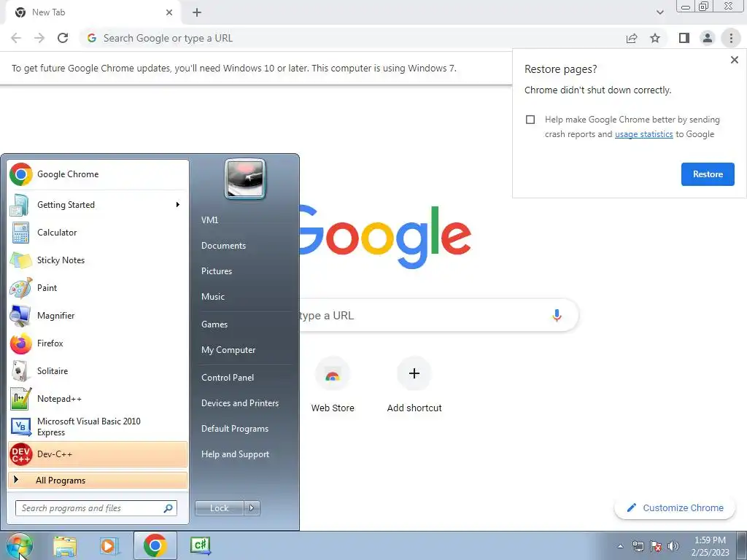Expand All Programs list
The width and height of the screenshot is (747, 560).
pos(98,481)
